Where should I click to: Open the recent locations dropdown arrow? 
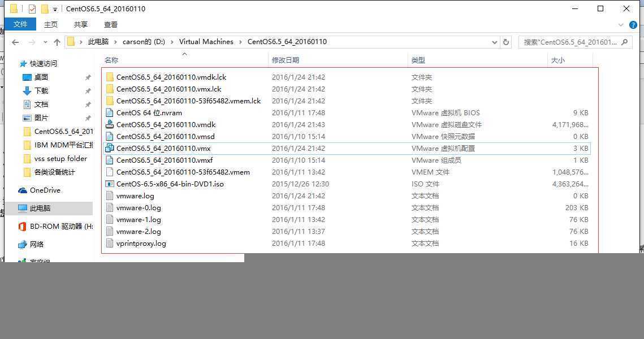coord(45,42)
